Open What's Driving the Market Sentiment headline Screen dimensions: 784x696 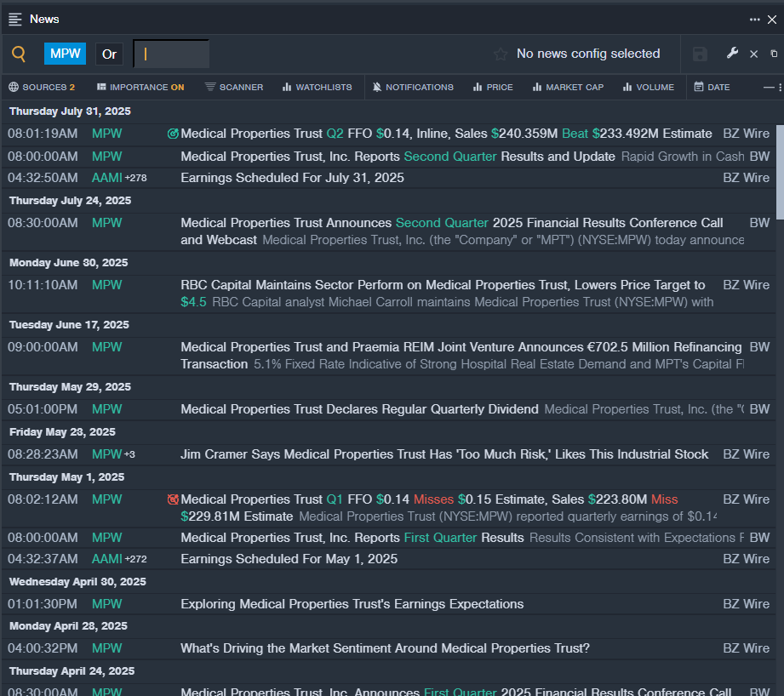(x=385, y=648)
